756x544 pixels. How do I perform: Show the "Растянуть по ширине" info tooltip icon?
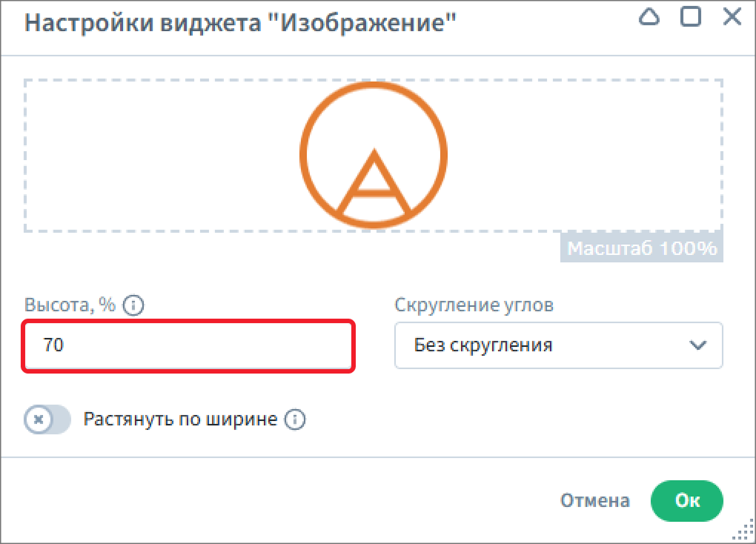coord(295,420)
